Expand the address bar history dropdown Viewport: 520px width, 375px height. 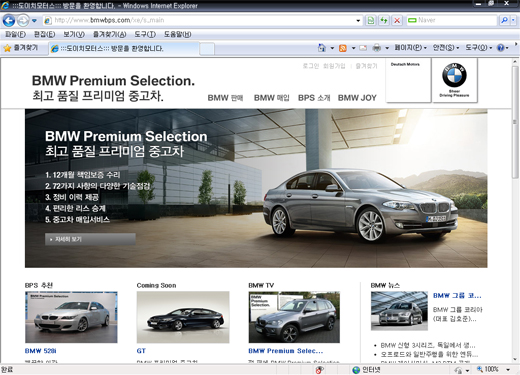point(358,21)
